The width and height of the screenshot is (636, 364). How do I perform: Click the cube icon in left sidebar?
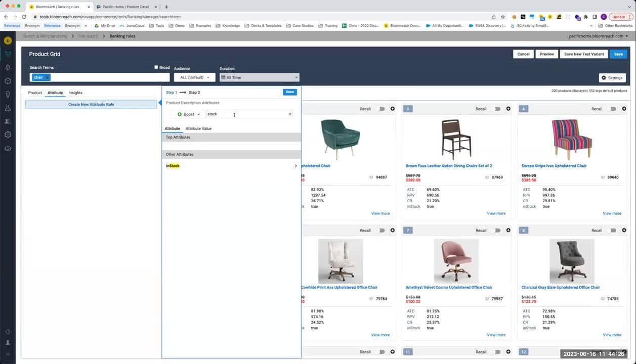tap(8, 81)
